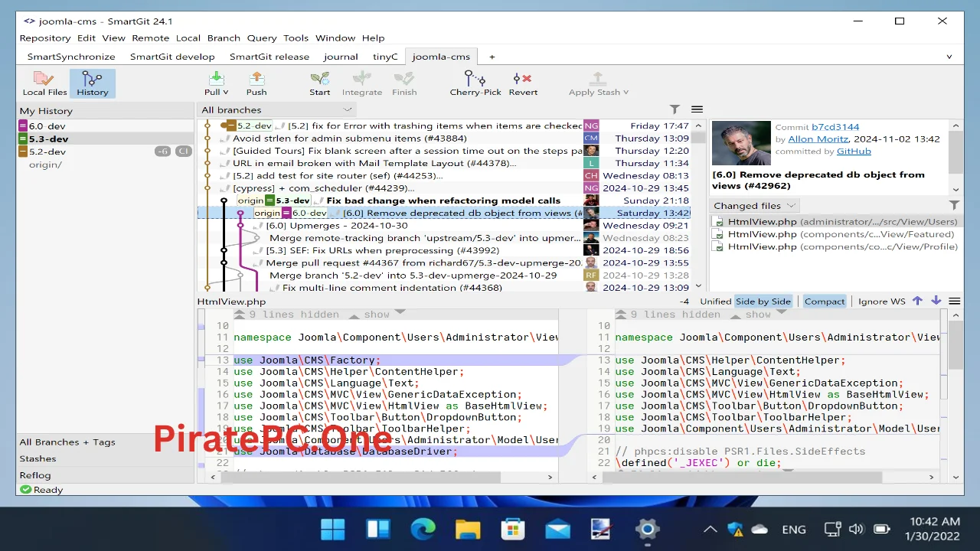Select commit 'Avoid strlen for admin submenu items'
Image resolution: width=980 pixels, height=551 pixels.
click(349, 139)
